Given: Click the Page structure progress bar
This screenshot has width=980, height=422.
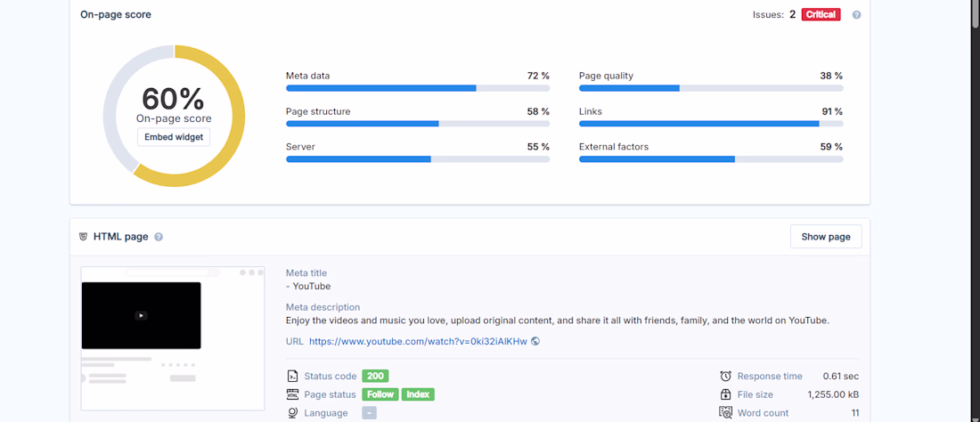Looking at the screenshot, I should (418, 124).
